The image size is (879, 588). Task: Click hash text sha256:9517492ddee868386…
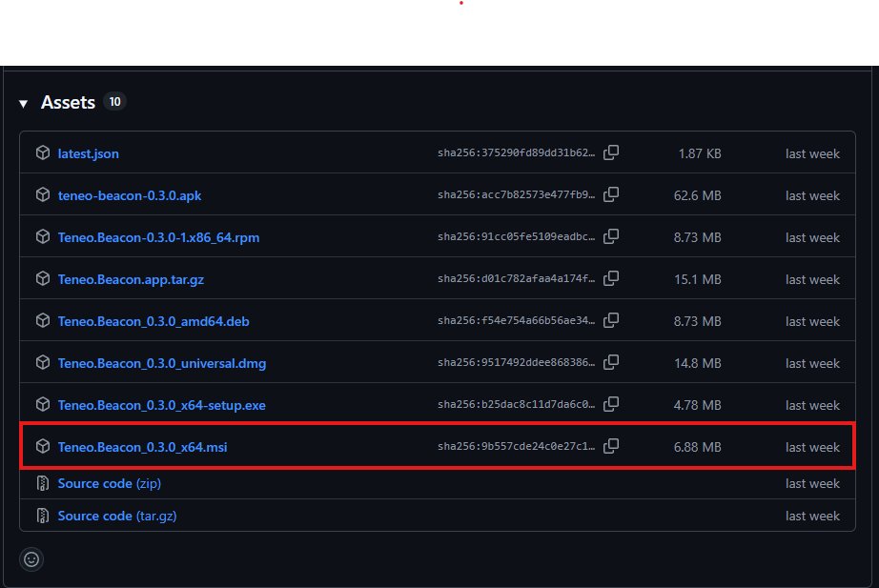tap(517, 363)
